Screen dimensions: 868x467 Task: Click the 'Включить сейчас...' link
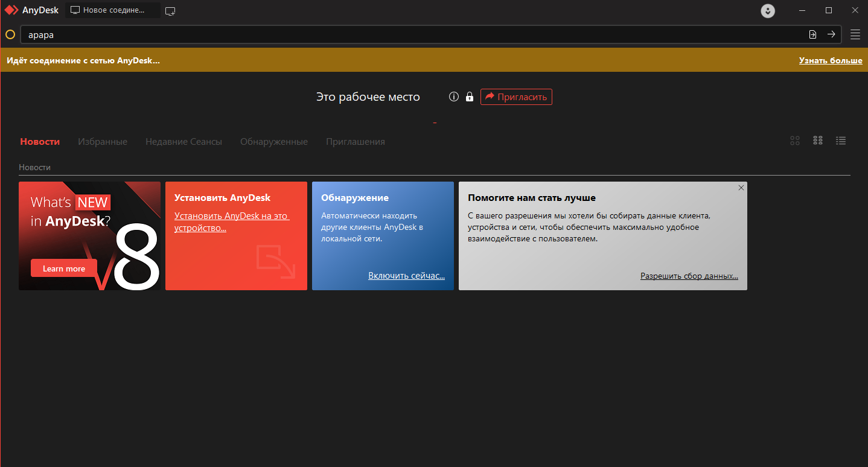(x=406, y=276)
